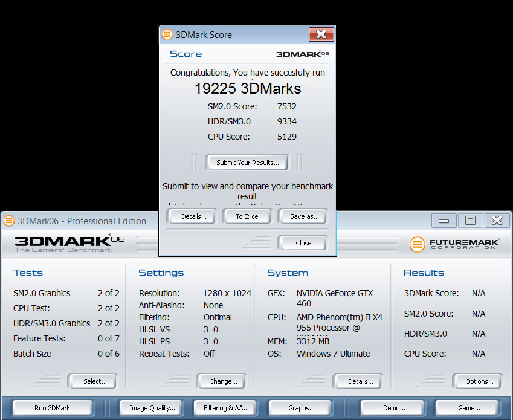
Task: Click the OS value Windows 7 Ultimate
Action: [x=333, y=354]
